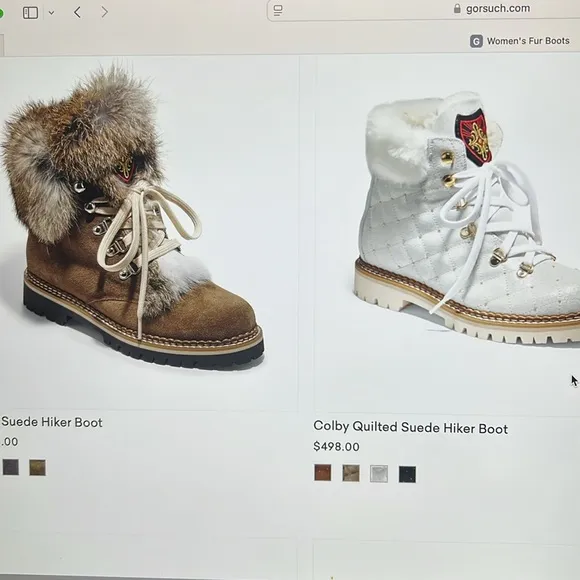Image resolution: width=580 pixels, height=580 pixels.
Task: Choose the tan taupe Colby swatch
Action: pyautogui.click(x=351, y=473)
